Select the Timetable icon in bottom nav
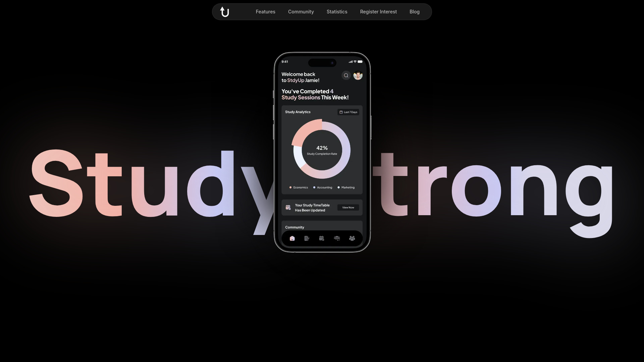The image size is (644, 362). [322, 238]
